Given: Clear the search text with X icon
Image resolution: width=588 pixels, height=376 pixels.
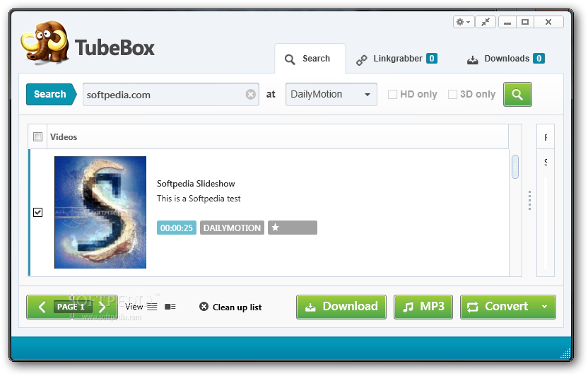Looking at the screenshot, I should tap(250, 95).
